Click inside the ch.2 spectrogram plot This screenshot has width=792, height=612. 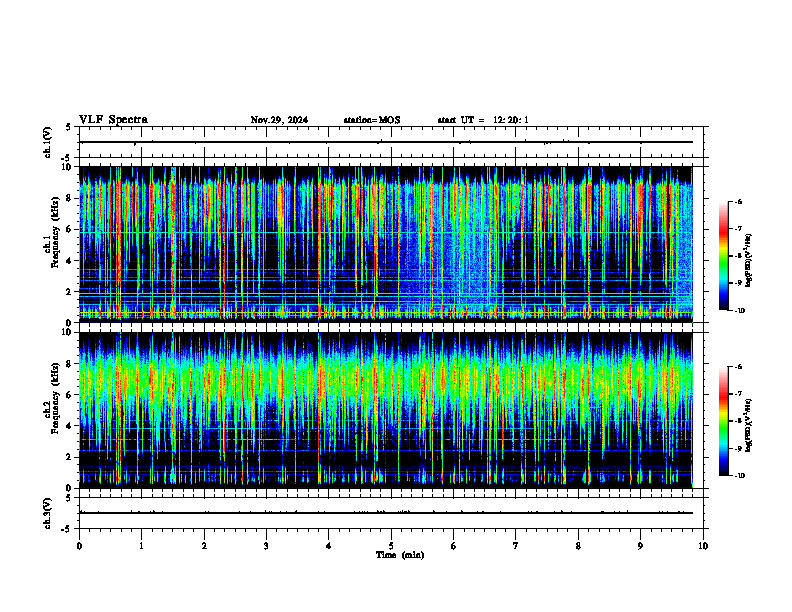tap(386, 410)
